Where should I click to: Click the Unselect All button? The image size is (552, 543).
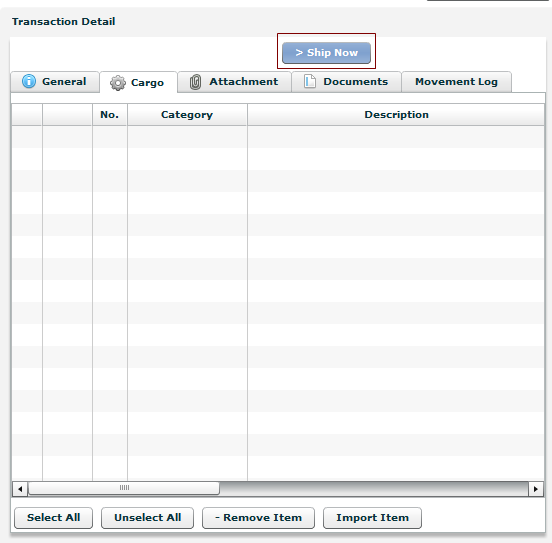(148, 518)
